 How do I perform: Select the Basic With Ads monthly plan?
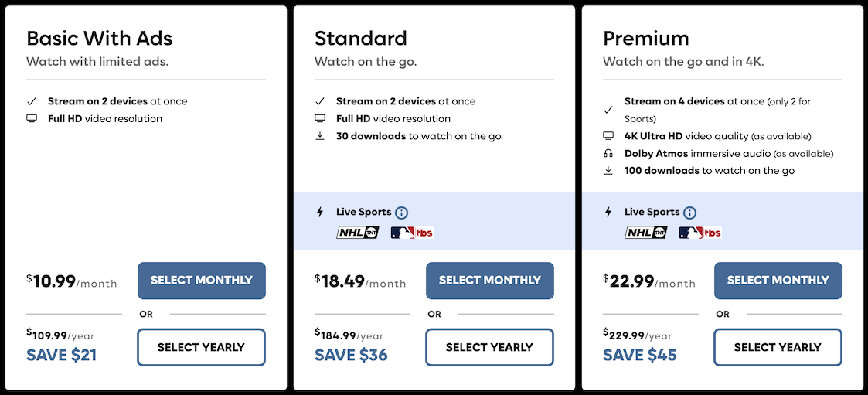(x=201, y=281)
